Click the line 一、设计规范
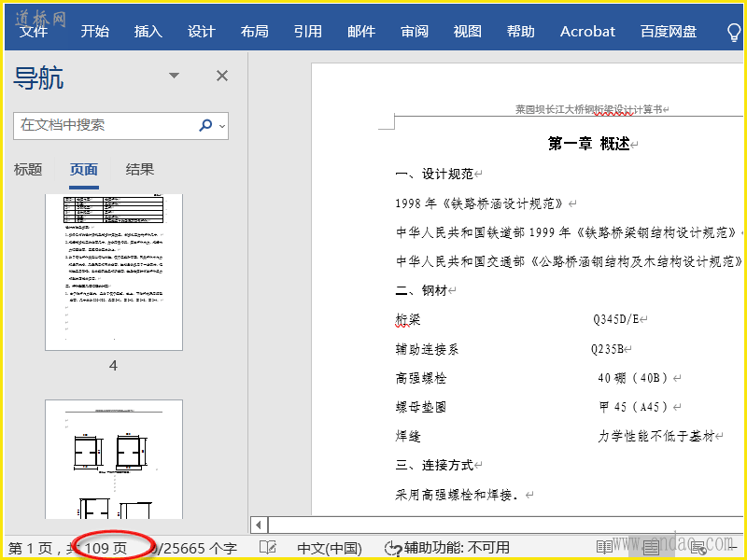This screenshot has height=560, width=747. (434, 175)
